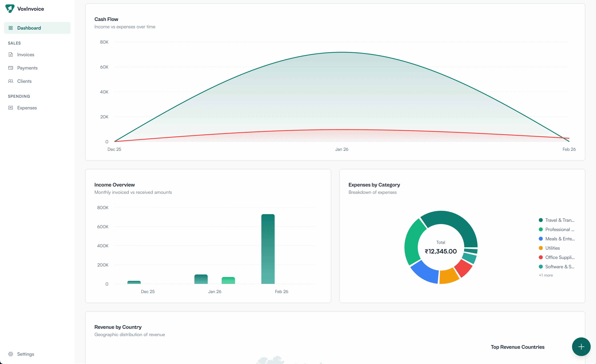Select the Dashboard grid icon
The height and width of the screenshot is (364, 596).
(11, 28)
